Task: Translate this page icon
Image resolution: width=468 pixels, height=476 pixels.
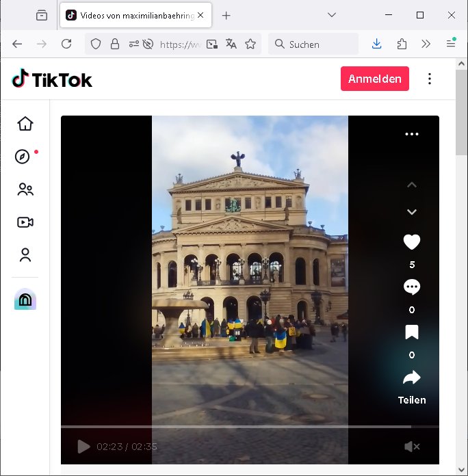Action: [x=231, y=44]
